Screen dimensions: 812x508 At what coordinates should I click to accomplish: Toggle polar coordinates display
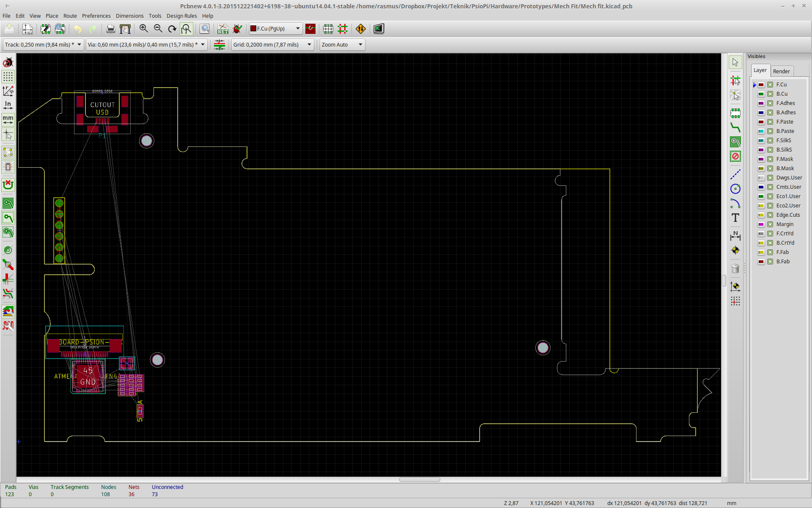tap(8, 91)
